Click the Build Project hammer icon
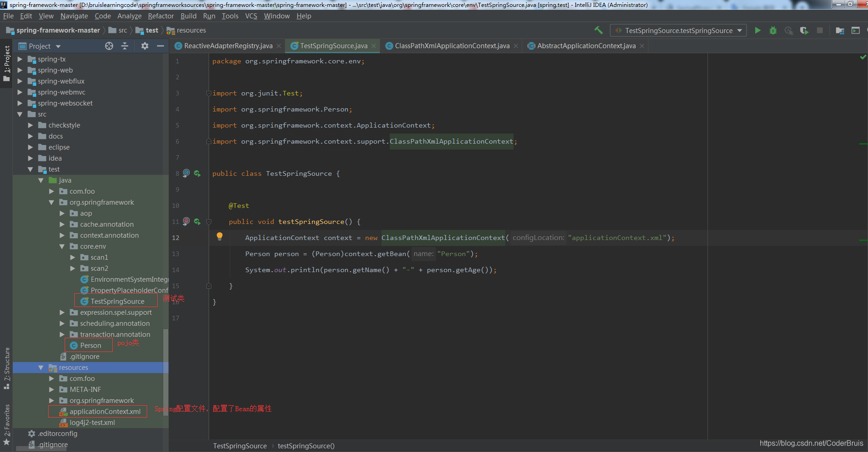This screenshot has height=452, width=868. 598,30
